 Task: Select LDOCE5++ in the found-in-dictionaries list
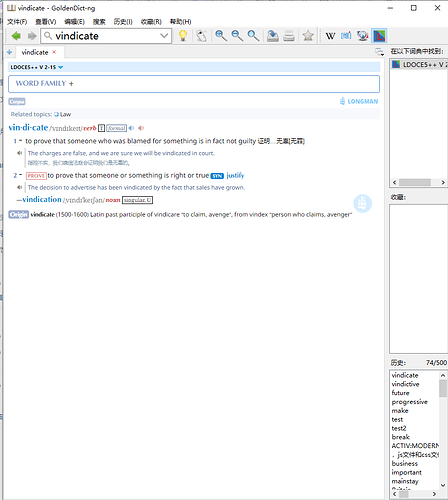point(419,64)
